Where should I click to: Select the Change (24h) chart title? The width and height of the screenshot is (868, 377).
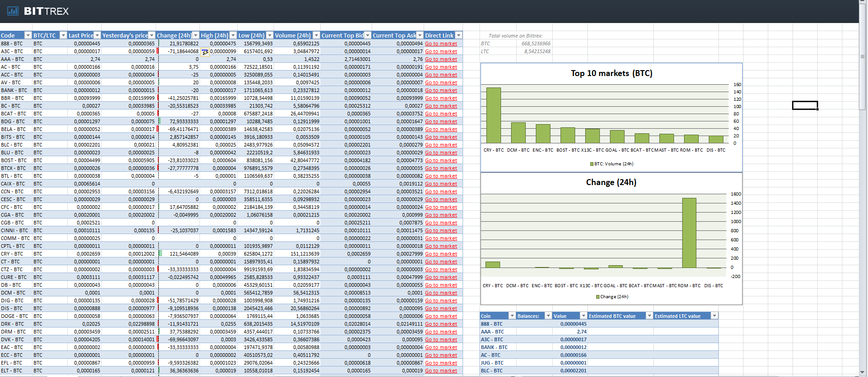point(611,182)
